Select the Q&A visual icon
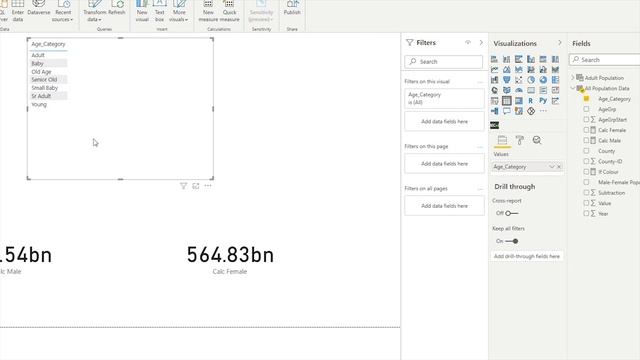Screen dimensions: 640x360 [x=507, y=111]
